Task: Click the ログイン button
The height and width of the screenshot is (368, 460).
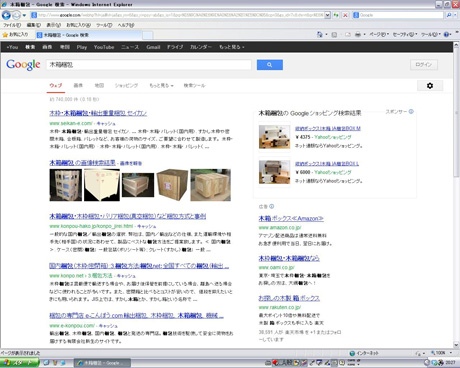Action: pos(424,65)
